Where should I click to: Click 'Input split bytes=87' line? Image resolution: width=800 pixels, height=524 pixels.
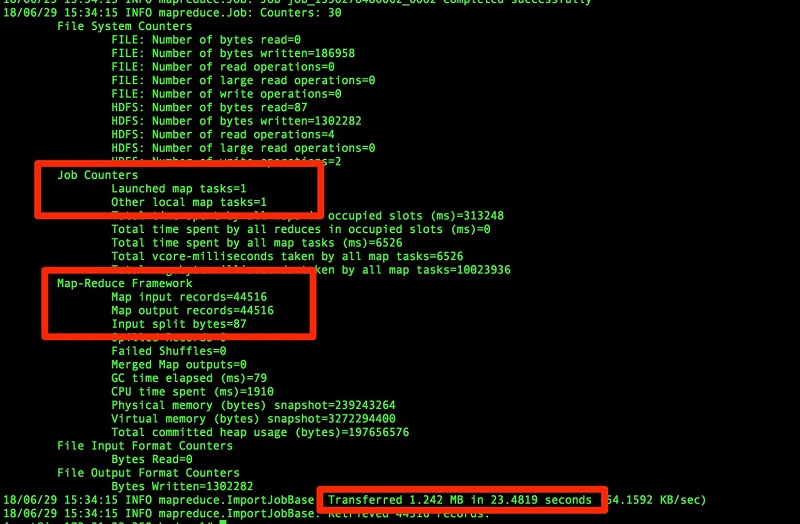tap(179, 324)
